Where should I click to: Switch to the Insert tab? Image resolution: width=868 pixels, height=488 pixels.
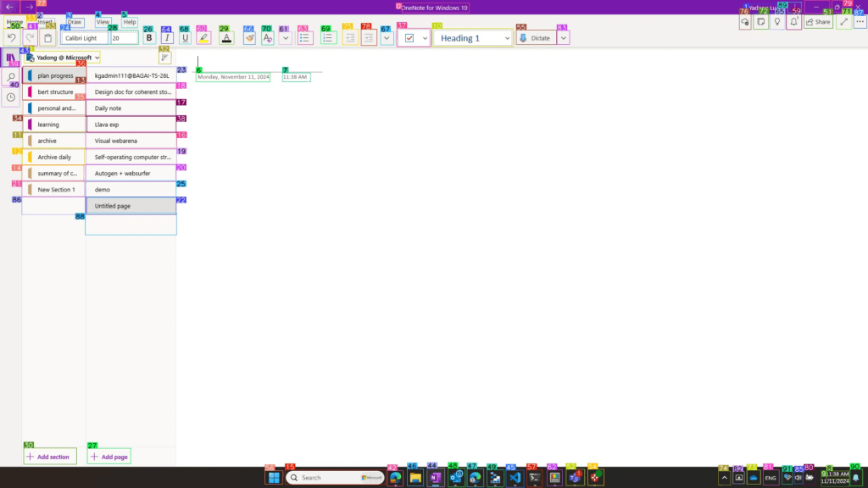[46, 22]
